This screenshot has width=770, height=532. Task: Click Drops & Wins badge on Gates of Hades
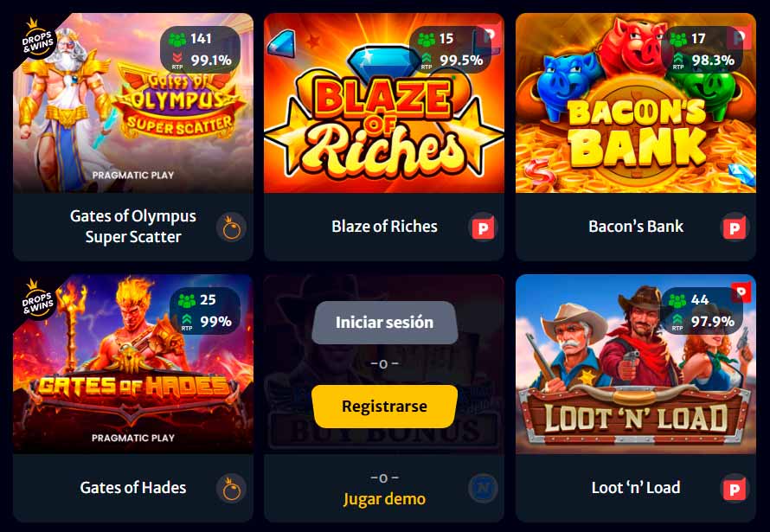point(37,300)
